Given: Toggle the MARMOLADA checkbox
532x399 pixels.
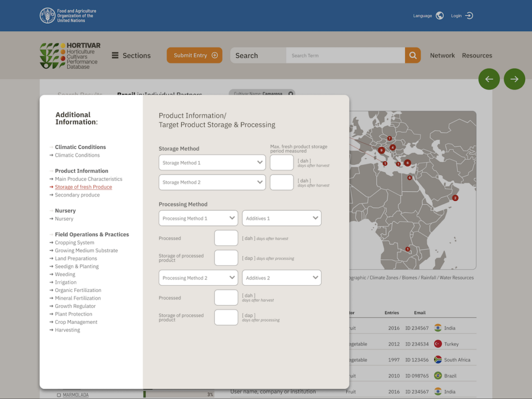Looking at the screenshot, I should pos(59,395).
